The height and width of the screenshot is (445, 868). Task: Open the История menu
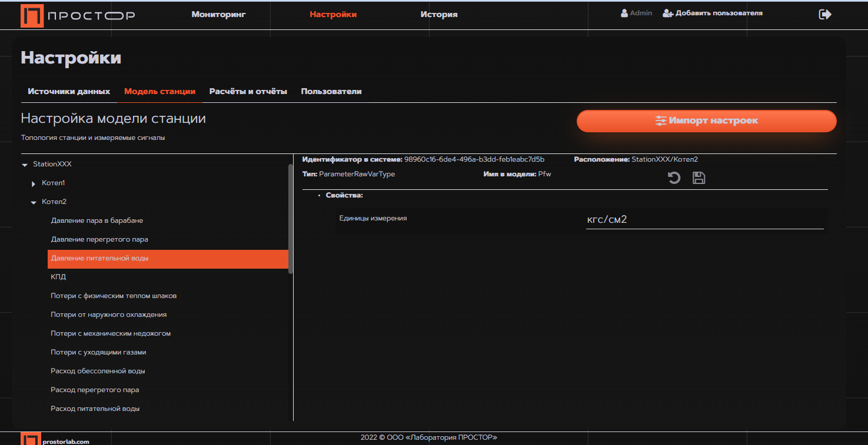(438, 15)
